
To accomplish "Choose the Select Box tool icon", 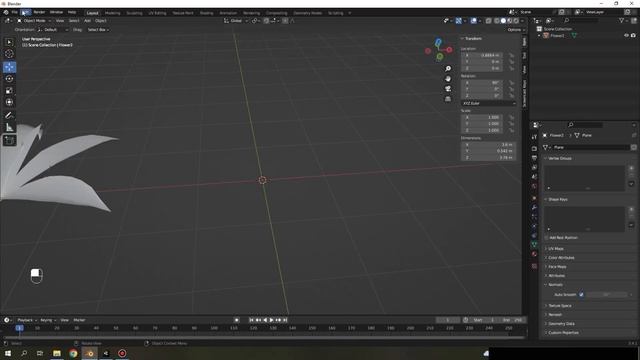I will coord(9,42).
